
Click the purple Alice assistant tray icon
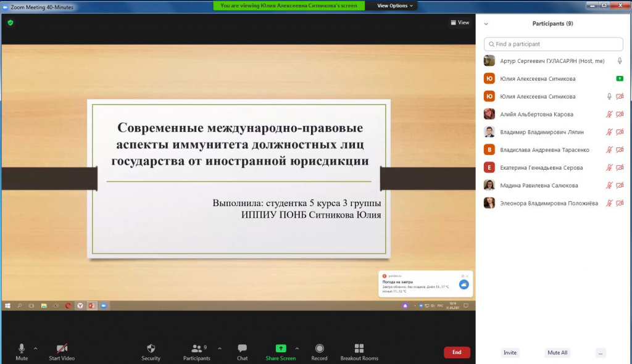point(405,305)
